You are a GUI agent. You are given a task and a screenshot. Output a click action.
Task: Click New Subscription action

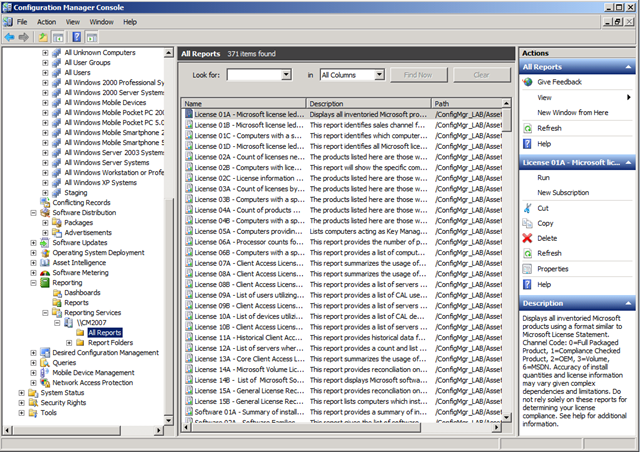click(563, 193)
